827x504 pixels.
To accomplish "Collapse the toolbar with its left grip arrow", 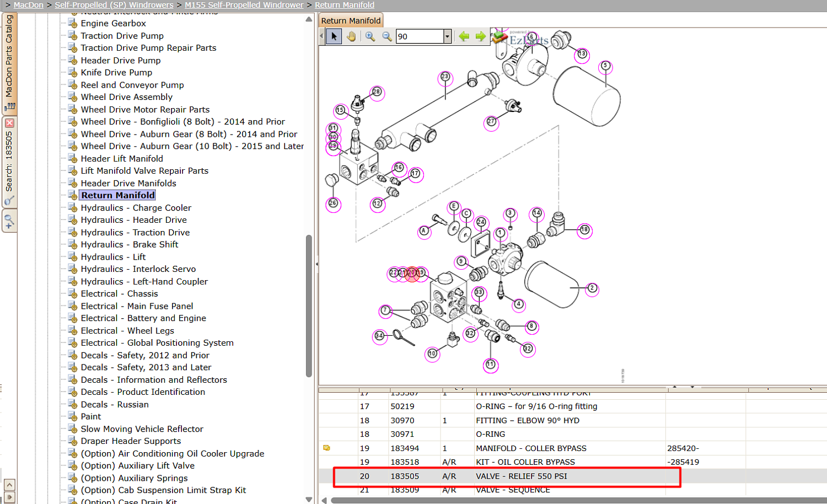I will click(x=322, y=36).
